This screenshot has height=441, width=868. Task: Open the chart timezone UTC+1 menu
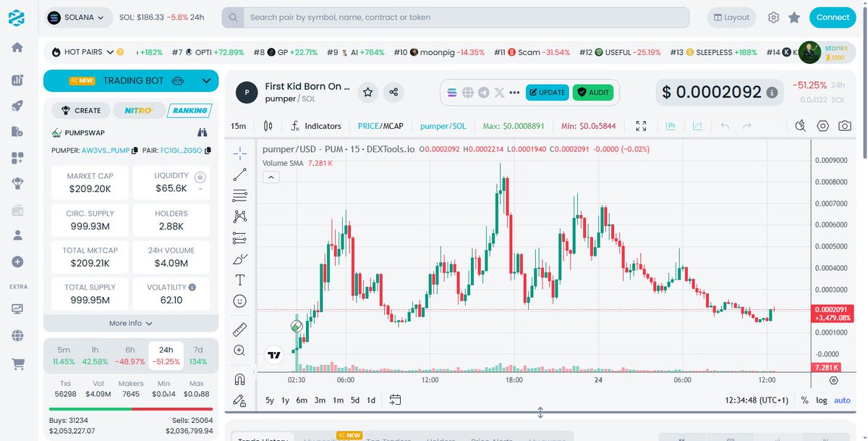[x=758, y=400]
